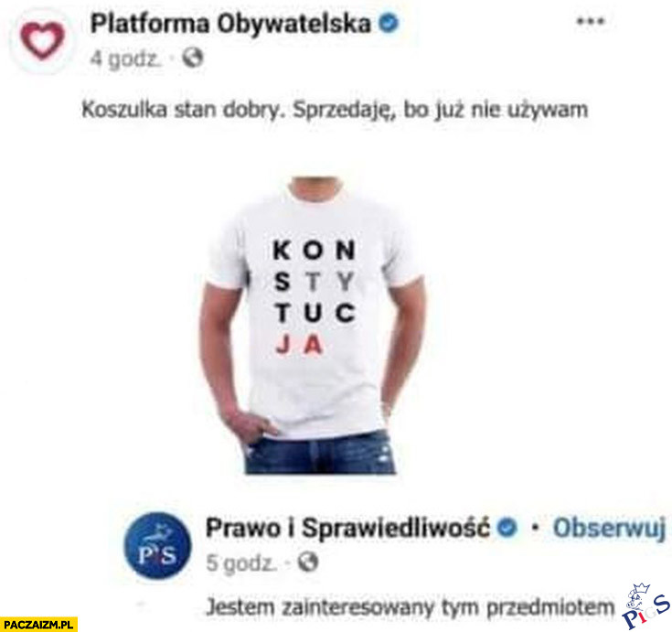The height and width of the screenshot is (632, 672).
Task: Click the verified badge beside Prawo i Sprawiedliwość
Action: coord(507,528)
